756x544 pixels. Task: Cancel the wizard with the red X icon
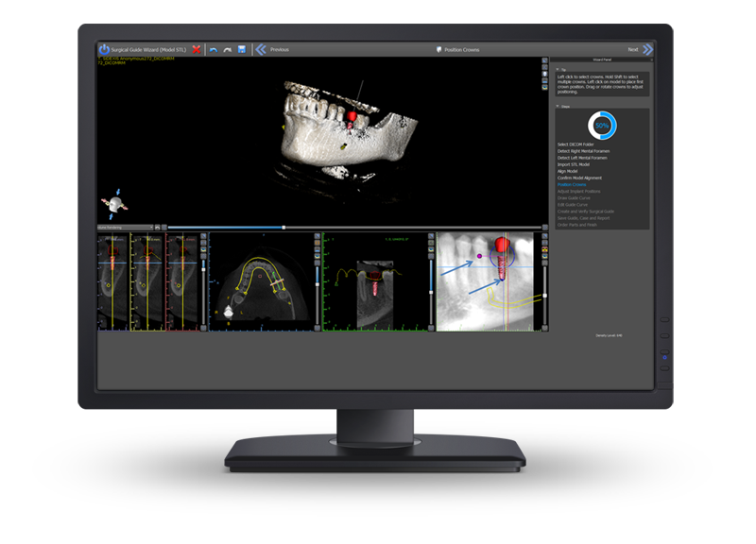pos(197,49)
